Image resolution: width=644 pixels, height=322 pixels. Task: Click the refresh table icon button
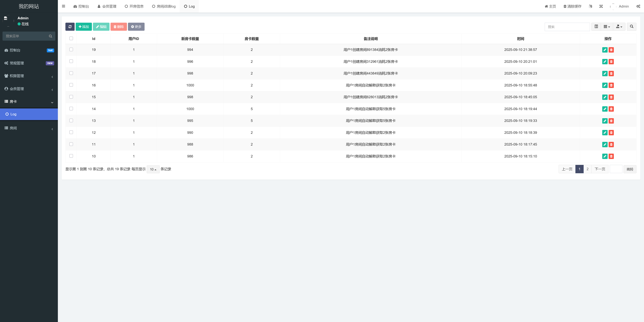(70, 27)
